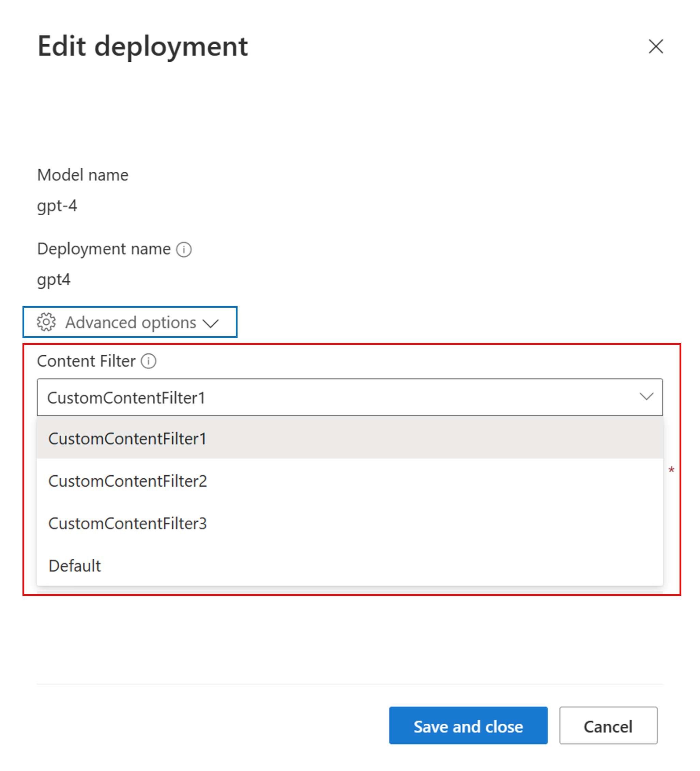
Task: Cancel the deployment edit
Action: pos(608,726)
